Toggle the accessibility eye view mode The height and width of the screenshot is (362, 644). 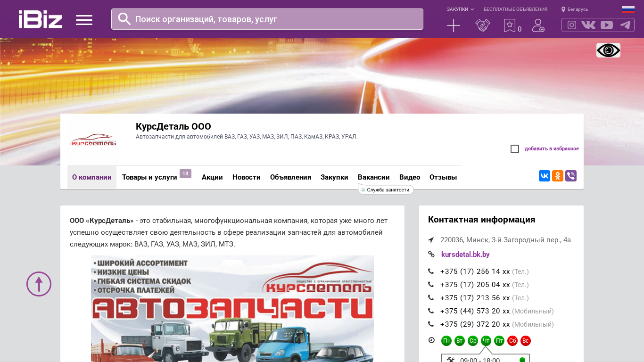click(608, 50)
